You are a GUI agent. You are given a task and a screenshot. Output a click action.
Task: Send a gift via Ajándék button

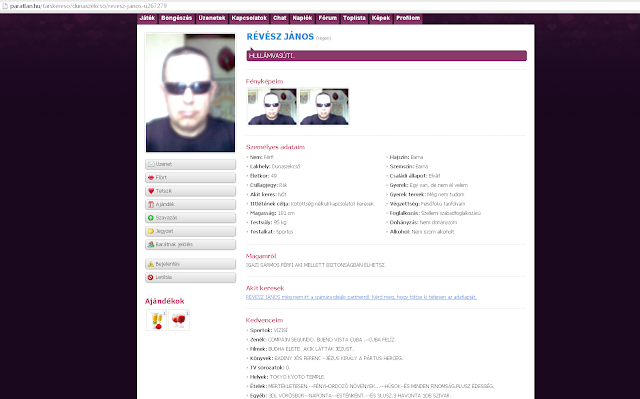(x=191, y=204)
